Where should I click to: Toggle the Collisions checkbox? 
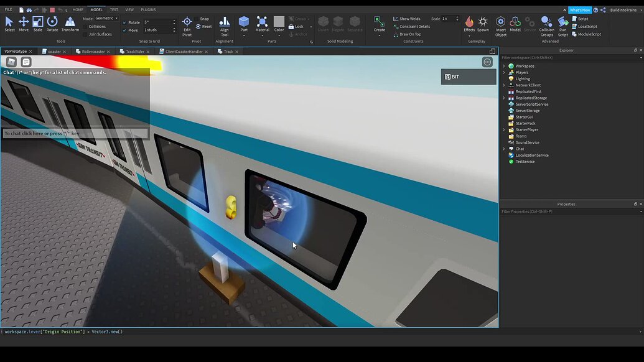click(x=85, y=27)
